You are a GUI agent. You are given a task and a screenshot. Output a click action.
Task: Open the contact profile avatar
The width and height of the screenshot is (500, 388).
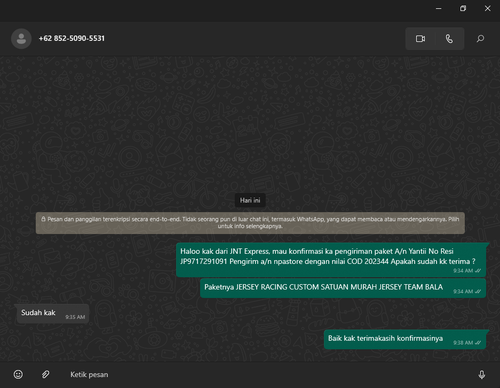tap(21, 39)
